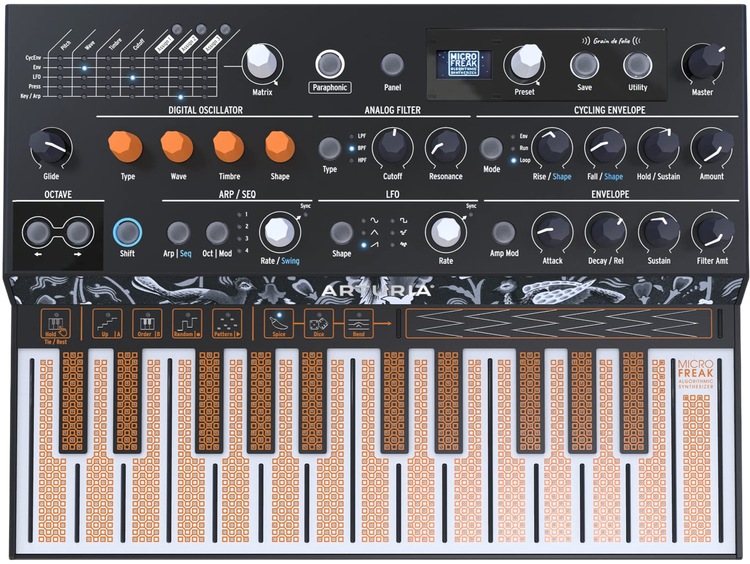
Task: Click the Matrix encoder knob
Action: click(262, 64)
